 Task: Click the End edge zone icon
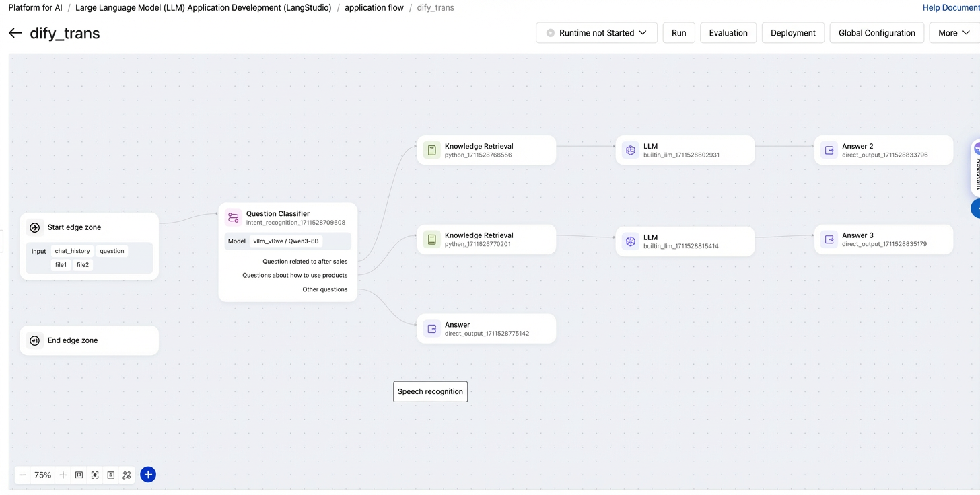tap(35, 340)
